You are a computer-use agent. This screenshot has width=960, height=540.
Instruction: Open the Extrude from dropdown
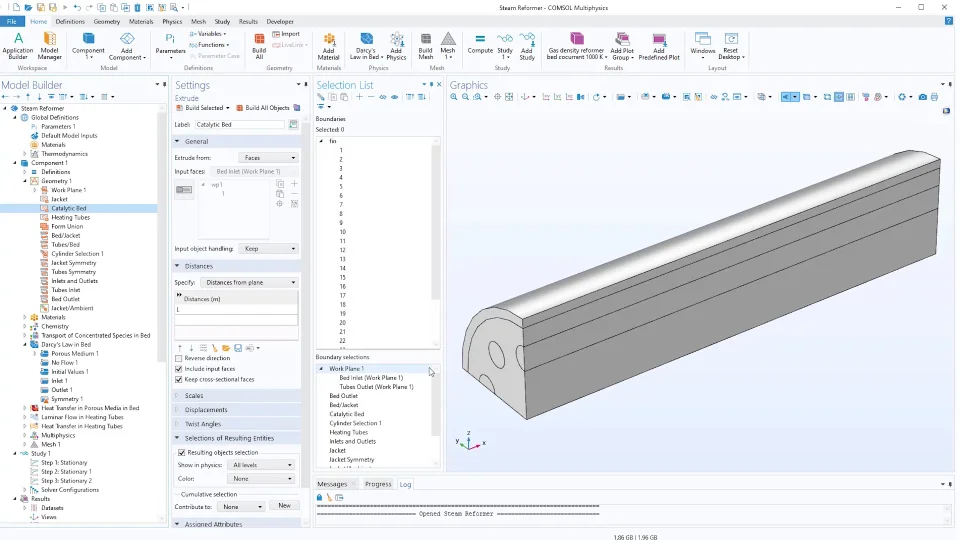(x=269, y=158)
